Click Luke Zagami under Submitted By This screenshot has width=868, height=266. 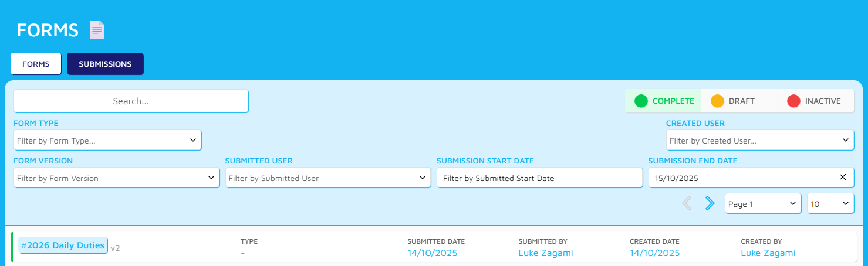pyautogui.click(x=545, y=253)
